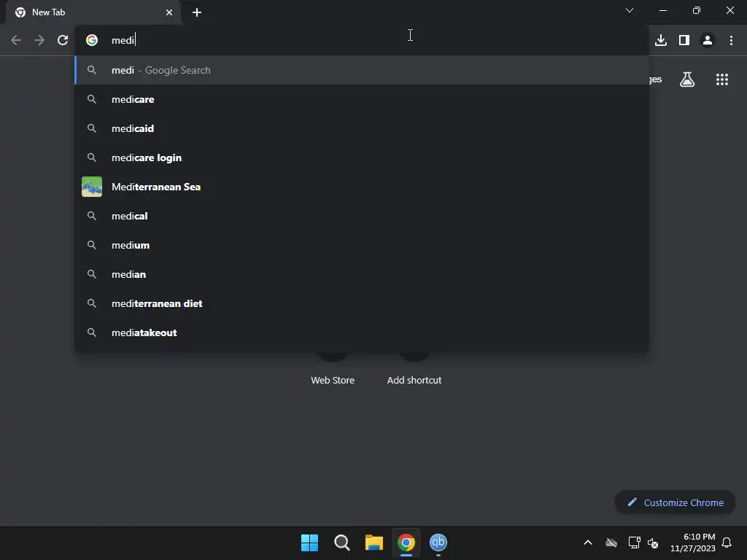
Task: Click search icon beside mediatakeout
Action: 92,332
